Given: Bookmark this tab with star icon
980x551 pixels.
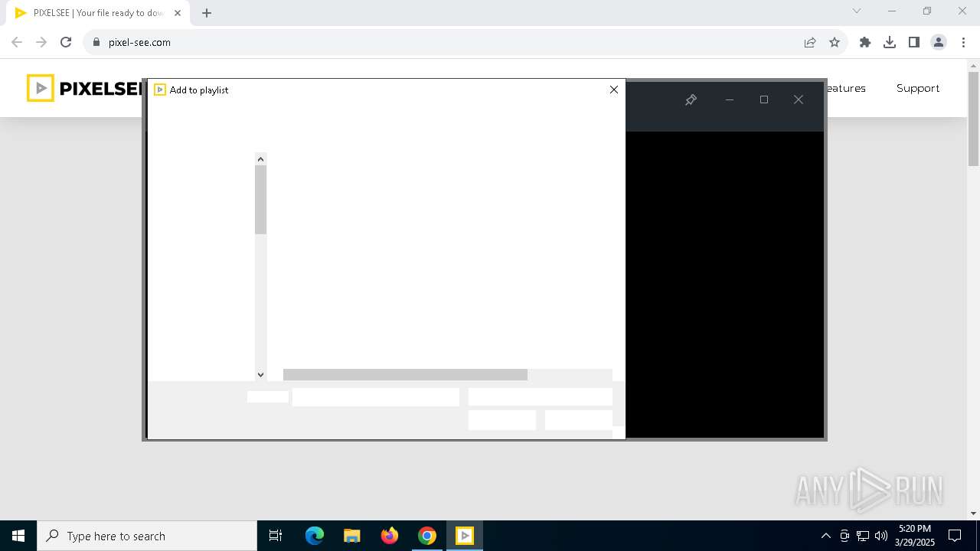Looking at the screenshot, I should tap(834, 42).
